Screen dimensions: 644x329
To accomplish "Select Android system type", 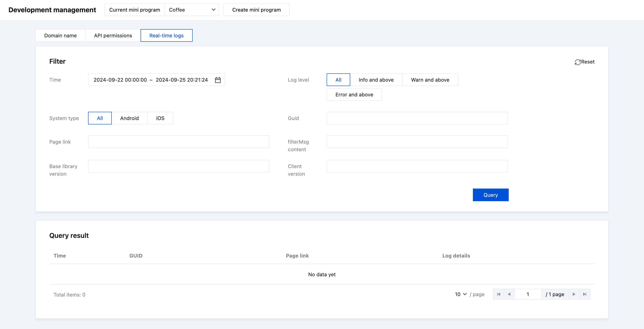I will tap(129, 118).
